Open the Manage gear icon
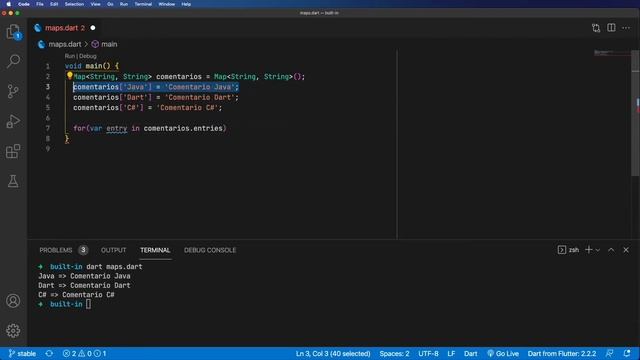The image size is (640, 360). [x=13, y=331]
